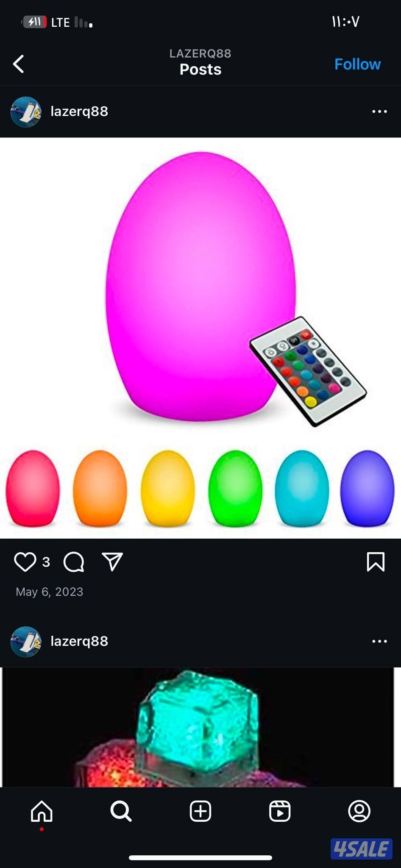Share the egg lamp post via send icon
Image resolution: width=401 pixels, height=868 pixels.
pyautogui.click(x=112, y=562)
